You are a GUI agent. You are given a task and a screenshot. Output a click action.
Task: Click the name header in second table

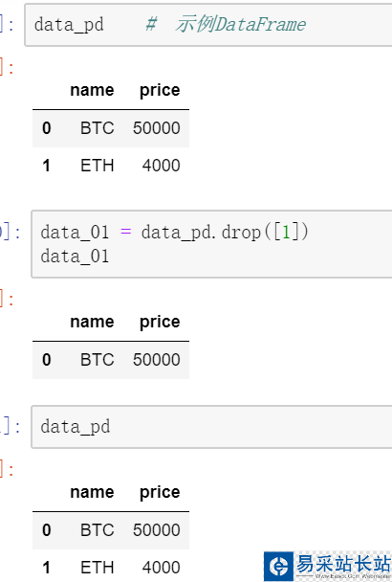92,322
